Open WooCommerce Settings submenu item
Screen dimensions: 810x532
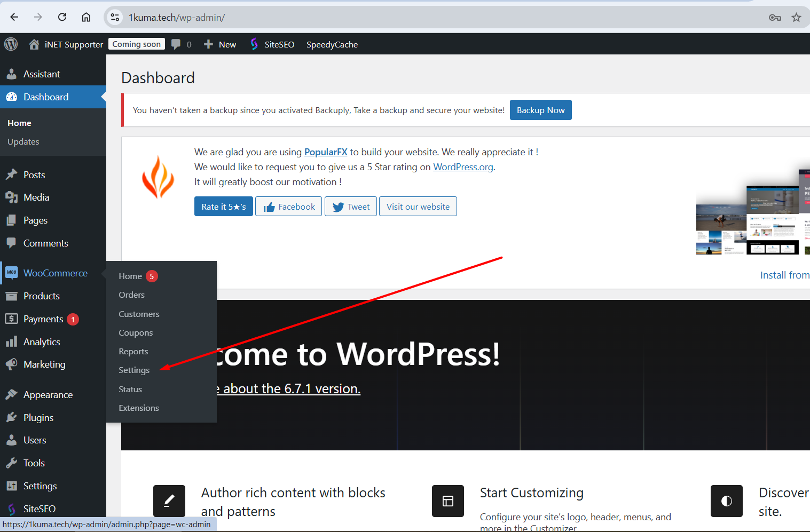pyautogui.click(x=134, y=370)
